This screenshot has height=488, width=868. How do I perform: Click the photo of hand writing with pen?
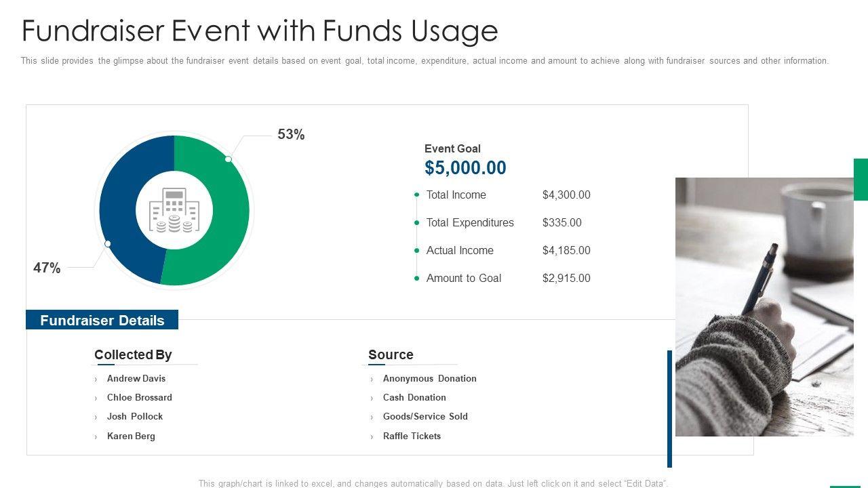click(x=764, y=306)
